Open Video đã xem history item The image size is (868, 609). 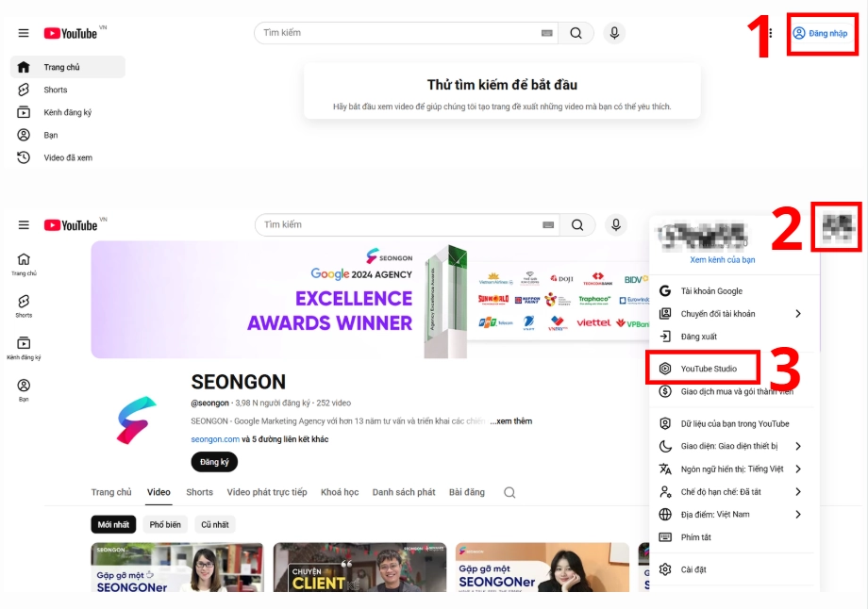click(x=68, y=157)
